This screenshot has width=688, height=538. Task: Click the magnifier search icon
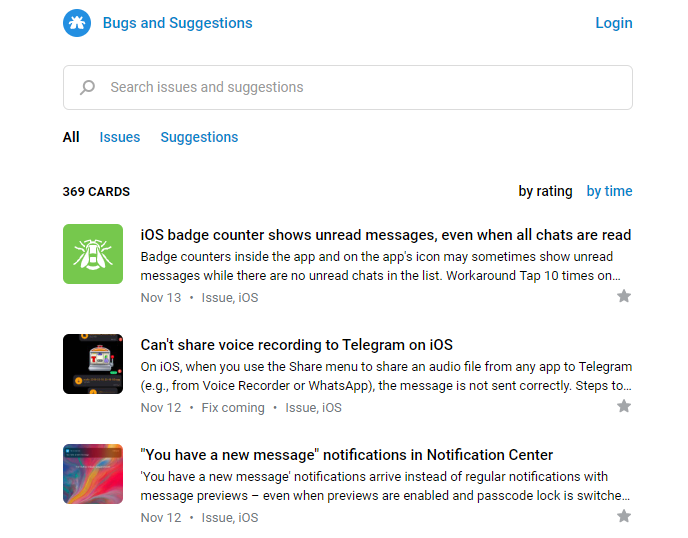pyautogui.click(x=87, y=87)
